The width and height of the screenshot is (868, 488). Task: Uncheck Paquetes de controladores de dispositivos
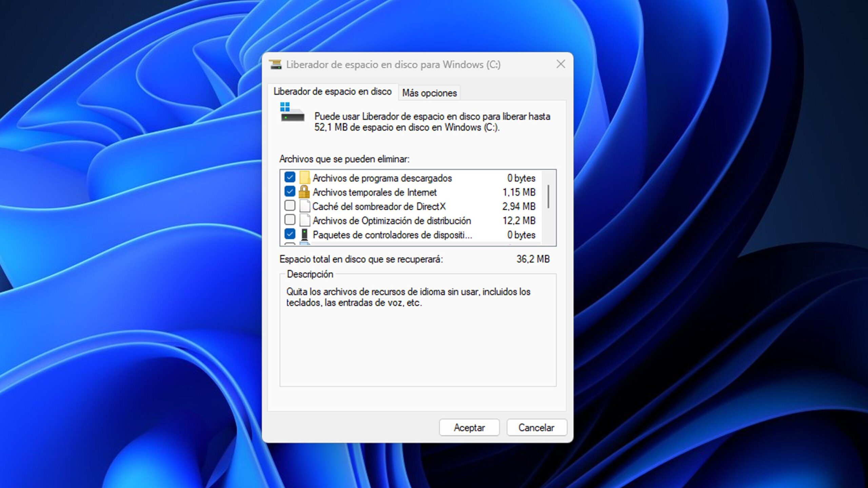click(x=290, y=235)
